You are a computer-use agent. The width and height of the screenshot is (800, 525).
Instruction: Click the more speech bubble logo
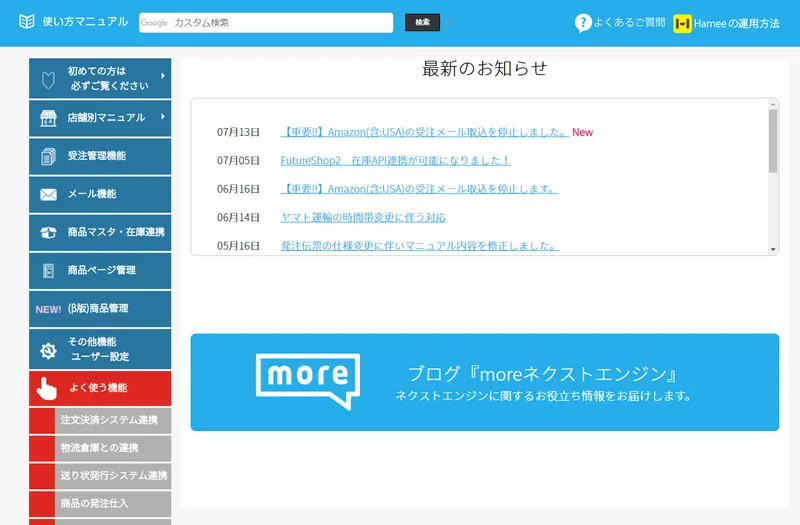308,381
